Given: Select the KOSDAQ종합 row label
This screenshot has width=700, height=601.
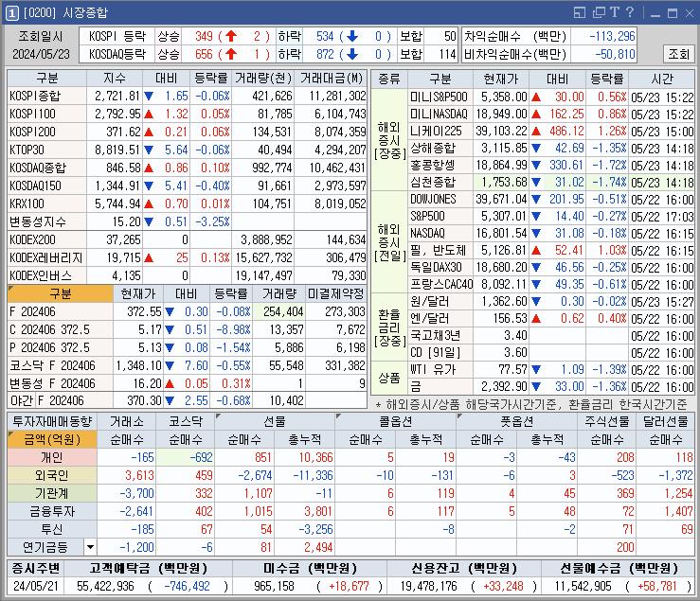Looking at the screenshot, I should click(x=46, y=168).
